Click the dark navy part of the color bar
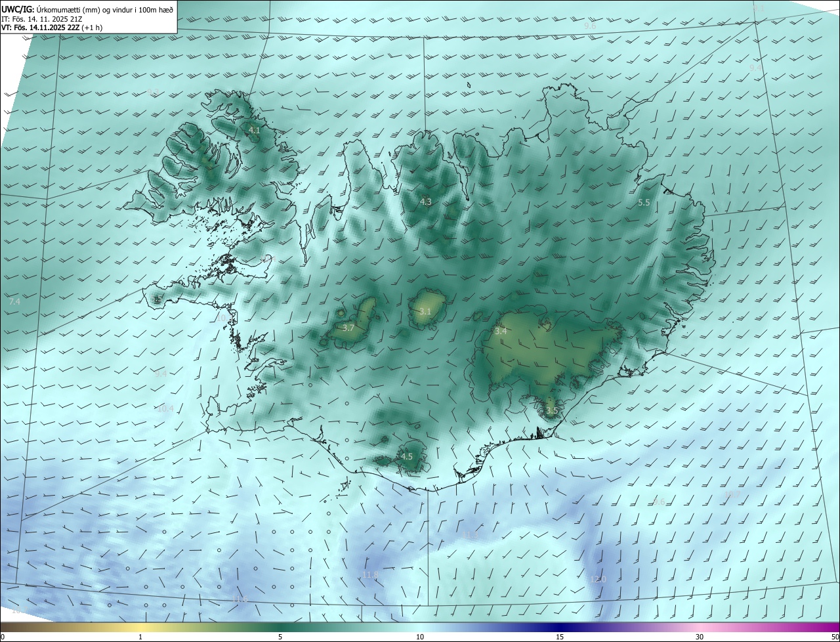Image resolution: width=840 pixels, height=642 pixels. (x=560, y=627)
